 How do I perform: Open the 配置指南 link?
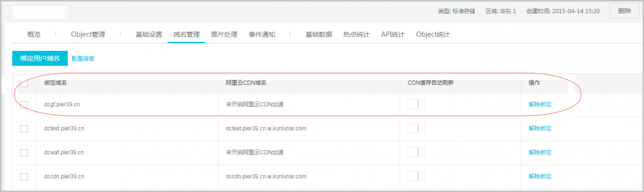[x=83, y=58]
